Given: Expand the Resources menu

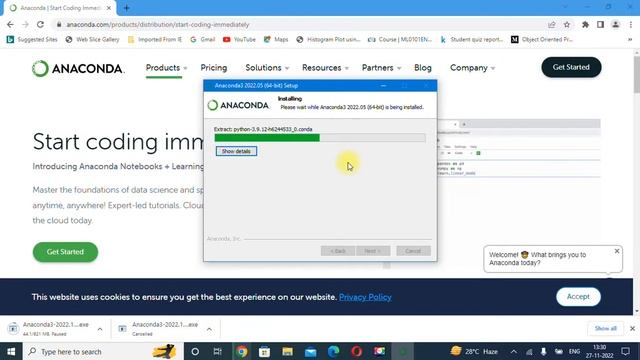Looking at the screenshot, I should [325, 68].
